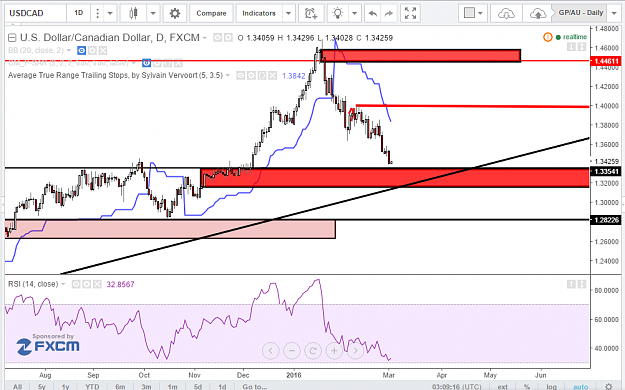Open dropdown arrow after BB (20, close, 2)
625x390 pixels.
(x=69, y=51)
